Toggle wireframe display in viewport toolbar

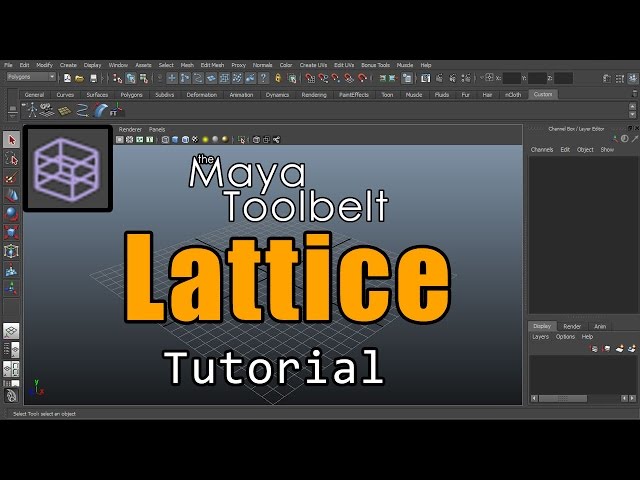tap(165, 140)
